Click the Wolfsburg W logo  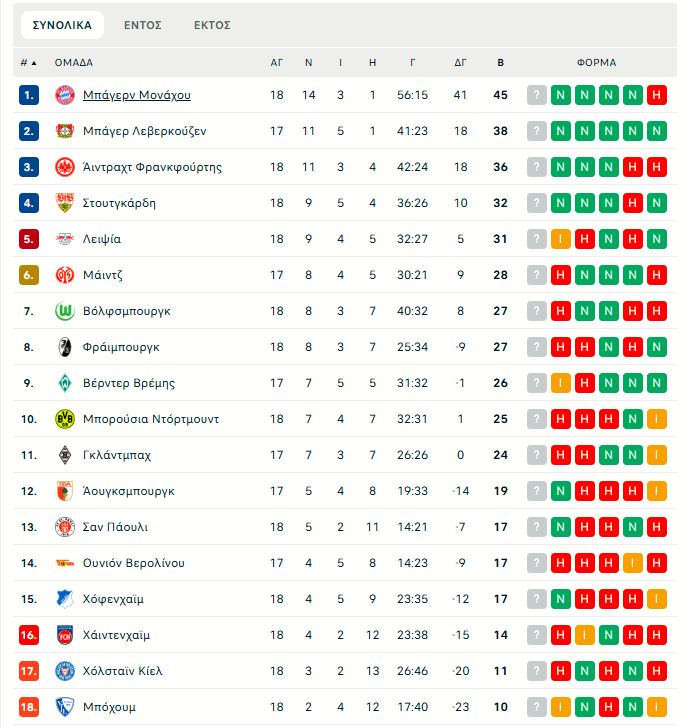click(x=65, y=311)
